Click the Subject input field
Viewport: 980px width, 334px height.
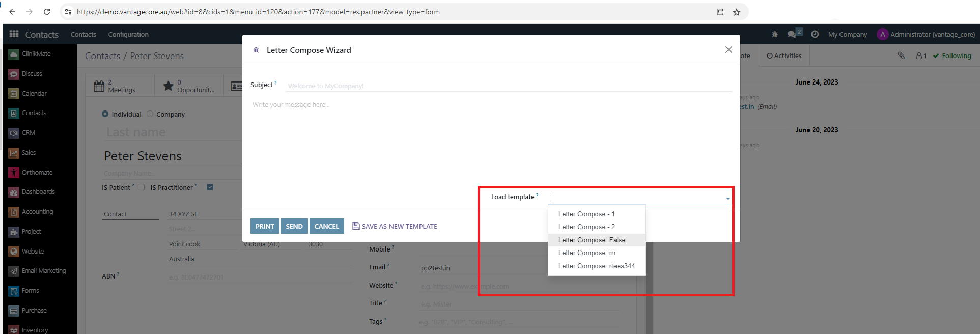(x=509, y=86)
